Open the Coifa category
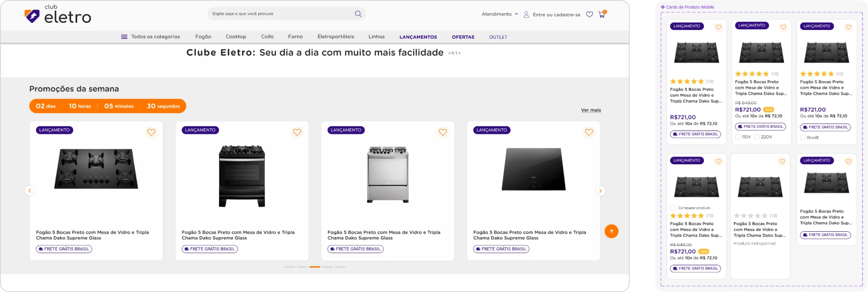This screenshot has width=868, height=292. point(267,37)
